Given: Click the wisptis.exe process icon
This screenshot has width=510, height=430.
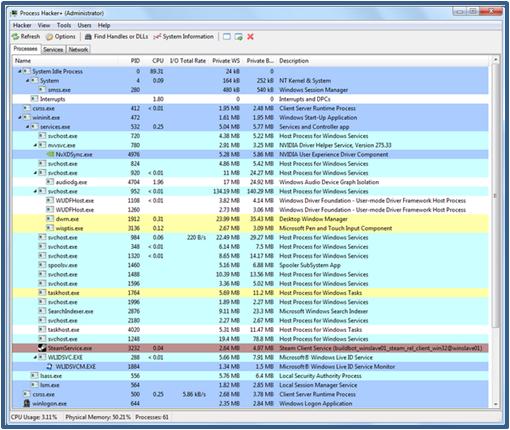Looking at the screenshot, I should pyautogui.click(x=50, y=228).
